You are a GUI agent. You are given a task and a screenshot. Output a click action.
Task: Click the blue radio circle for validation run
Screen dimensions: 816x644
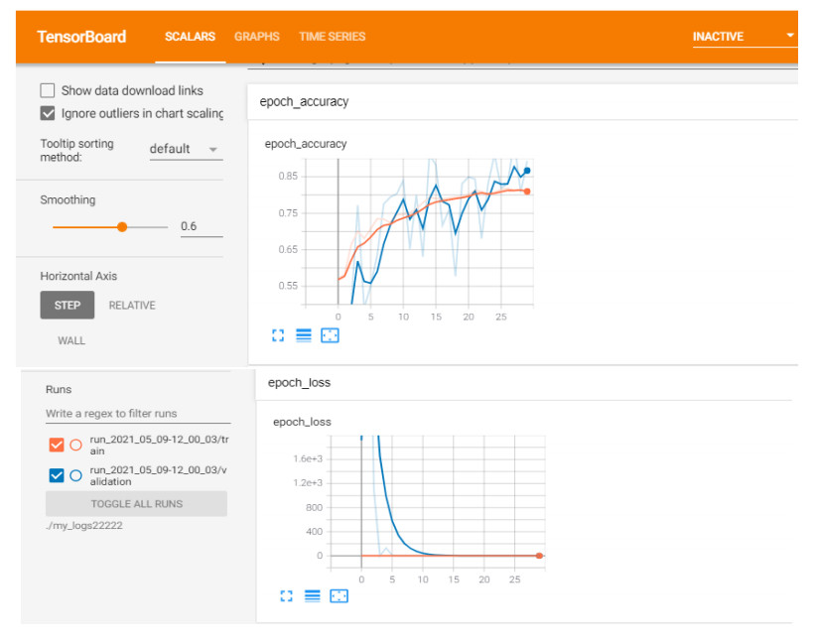(76, 475)
